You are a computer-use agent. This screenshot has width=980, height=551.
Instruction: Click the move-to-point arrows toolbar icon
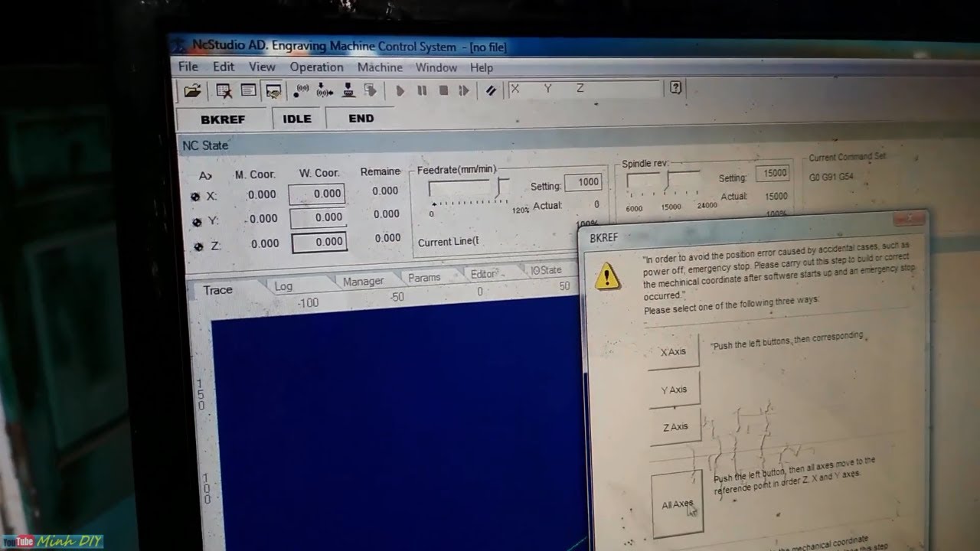click(325, 90)
